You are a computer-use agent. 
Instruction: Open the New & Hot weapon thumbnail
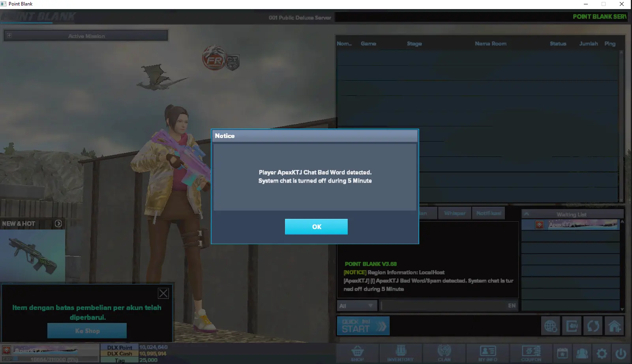tap(33, 256)
